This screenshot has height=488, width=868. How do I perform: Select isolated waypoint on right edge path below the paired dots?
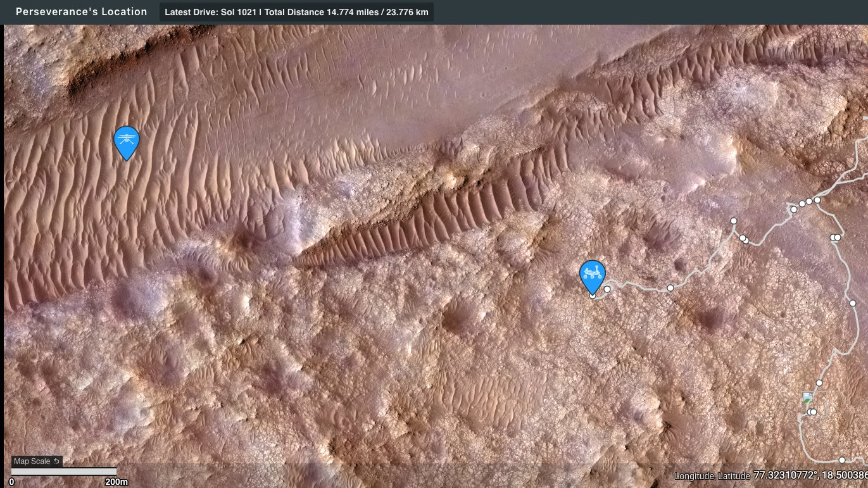[x=853, y=303]
